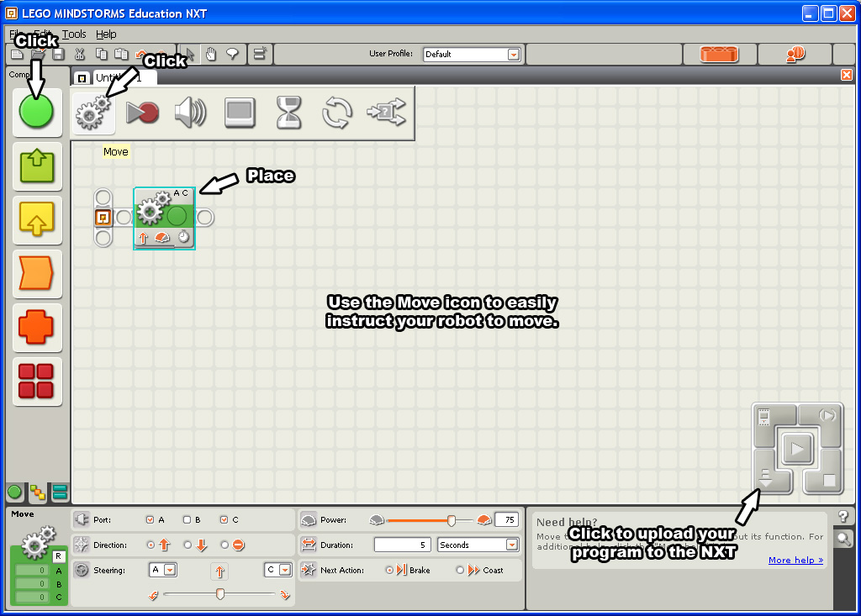Select the Pointer tool

(190, 54)
